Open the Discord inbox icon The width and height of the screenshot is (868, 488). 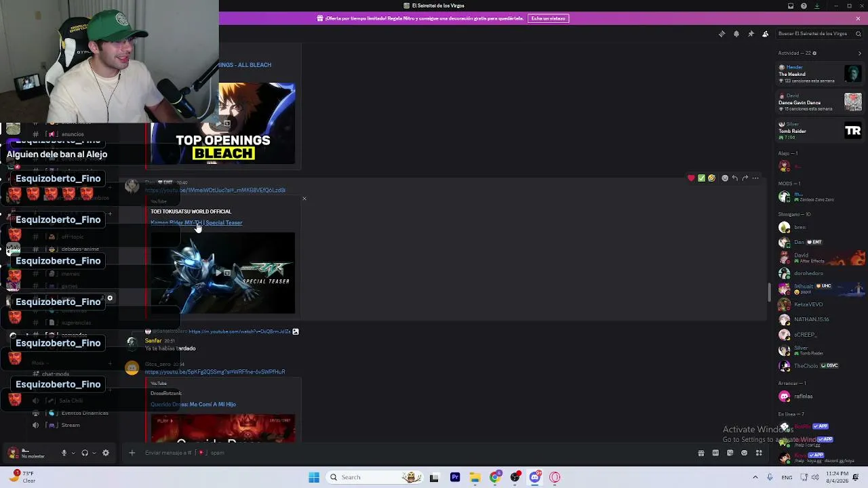pos(791,6)
